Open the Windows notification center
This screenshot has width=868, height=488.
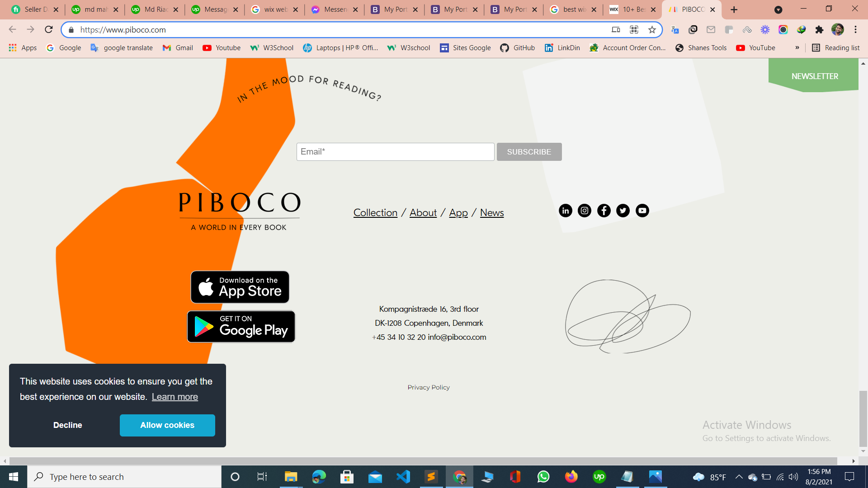coord(849,477)
